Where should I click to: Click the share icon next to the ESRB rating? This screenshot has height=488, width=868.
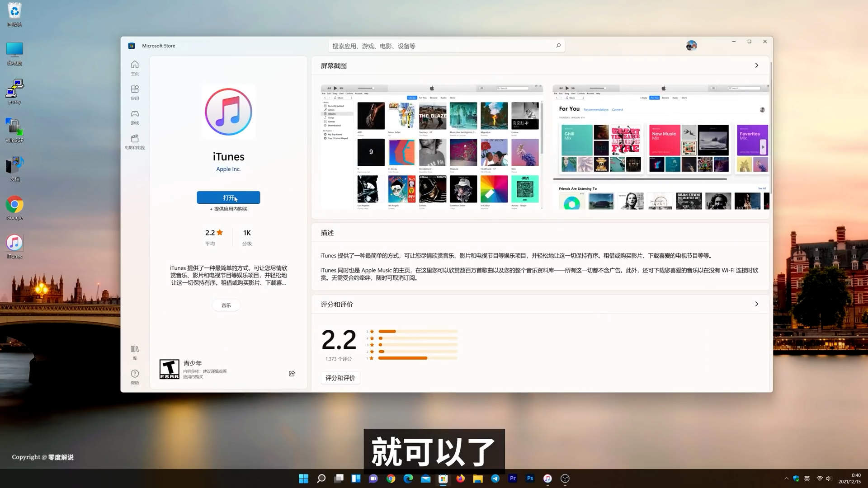[x=292, y=373]
